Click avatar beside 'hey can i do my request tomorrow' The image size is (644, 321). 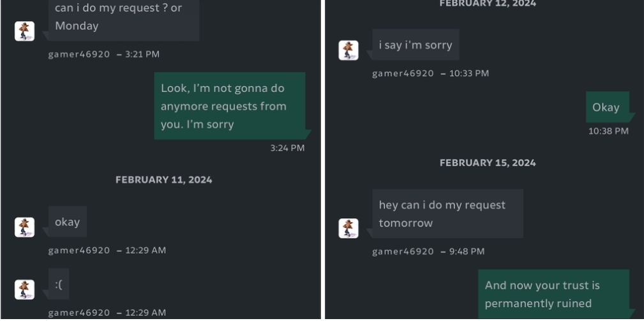pos(348,228)
